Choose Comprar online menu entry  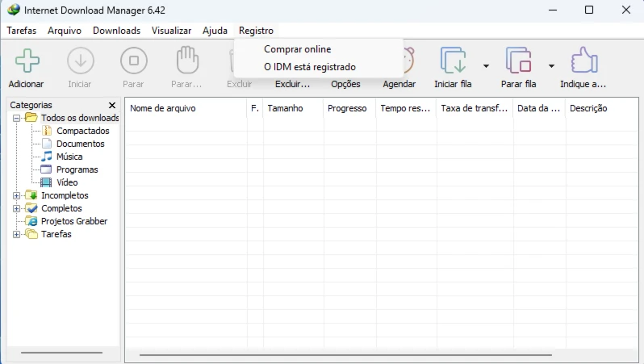(x=297, y=49)
